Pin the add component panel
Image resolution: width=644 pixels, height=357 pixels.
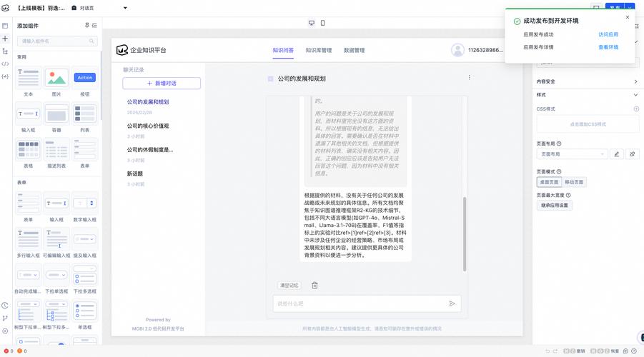click(x=87, y=26)
